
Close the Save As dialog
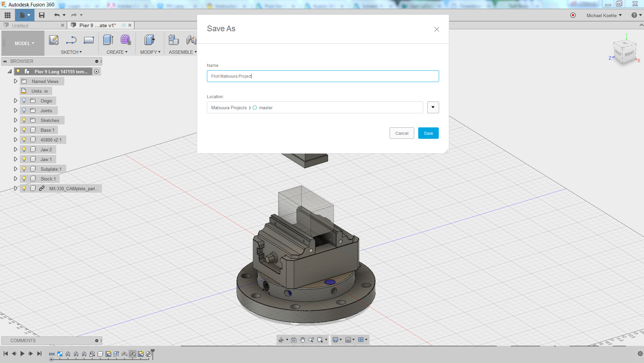[437, 29]
